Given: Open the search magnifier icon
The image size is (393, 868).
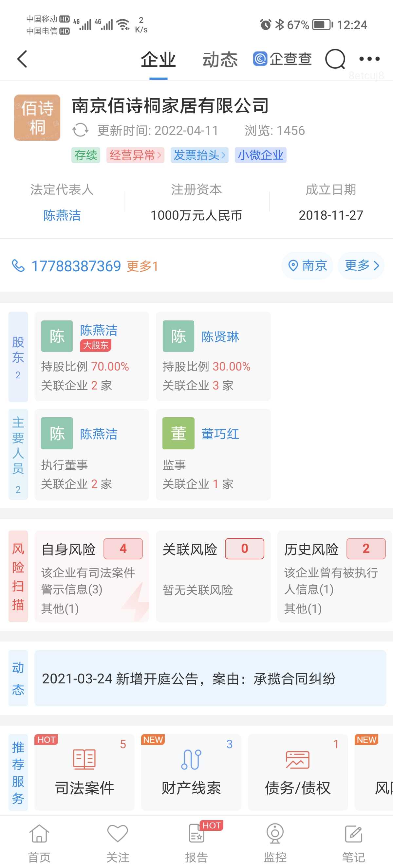Looking at the screenshot, I should 335,59.
